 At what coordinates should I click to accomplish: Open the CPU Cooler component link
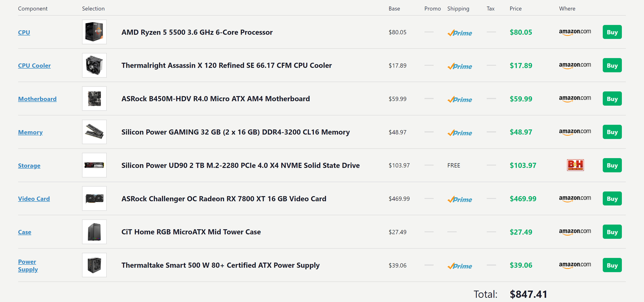point(34,66)
